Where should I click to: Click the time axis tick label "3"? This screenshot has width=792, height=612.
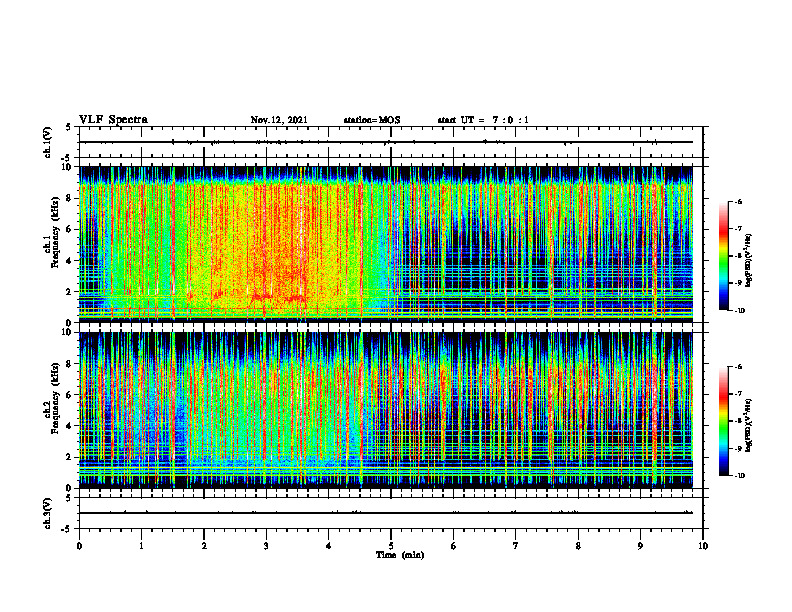pos(266,546)
